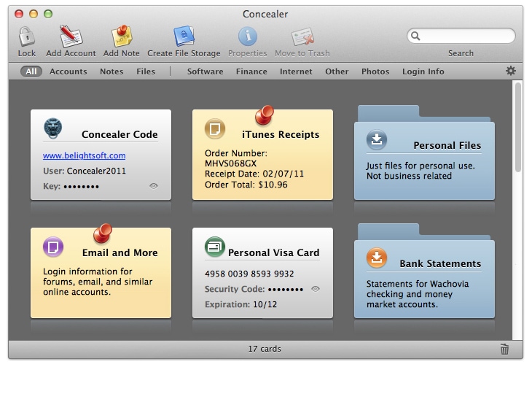
Task: Click the Personal Files download icon
Action: (x=377, y=139)
